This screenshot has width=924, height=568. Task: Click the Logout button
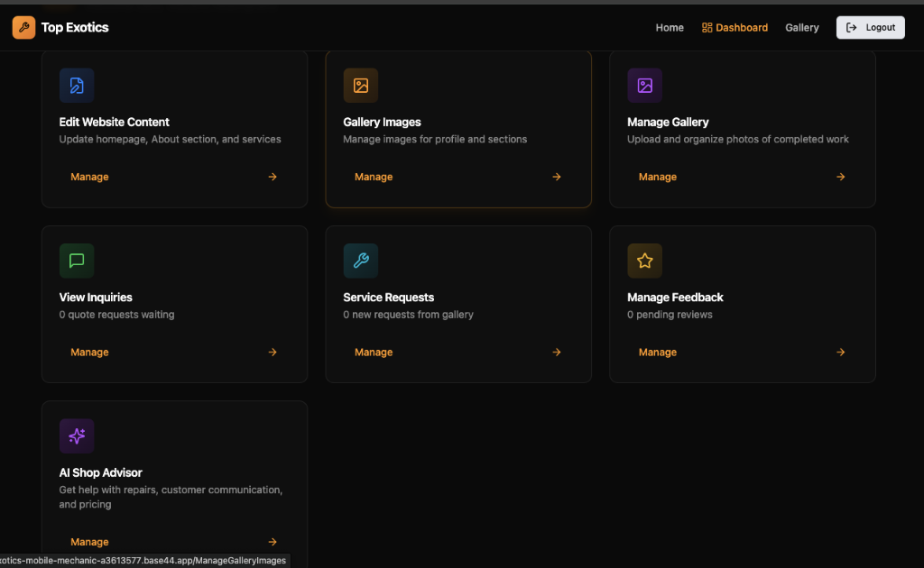(871, 28)
